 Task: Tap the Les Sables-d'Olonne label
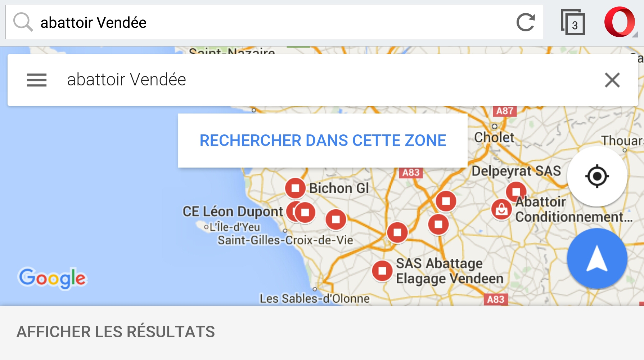315,298
